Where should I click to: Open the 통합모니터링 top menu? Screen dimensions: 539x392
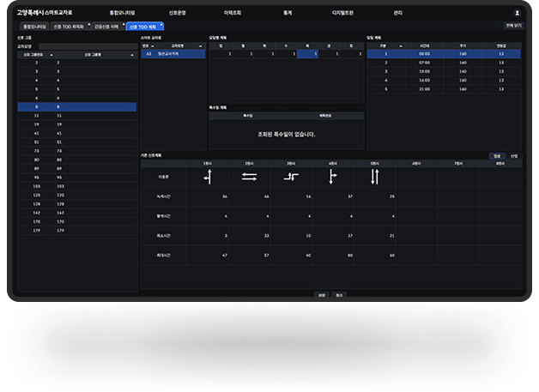pyautogui.click(x=123, y=13)
